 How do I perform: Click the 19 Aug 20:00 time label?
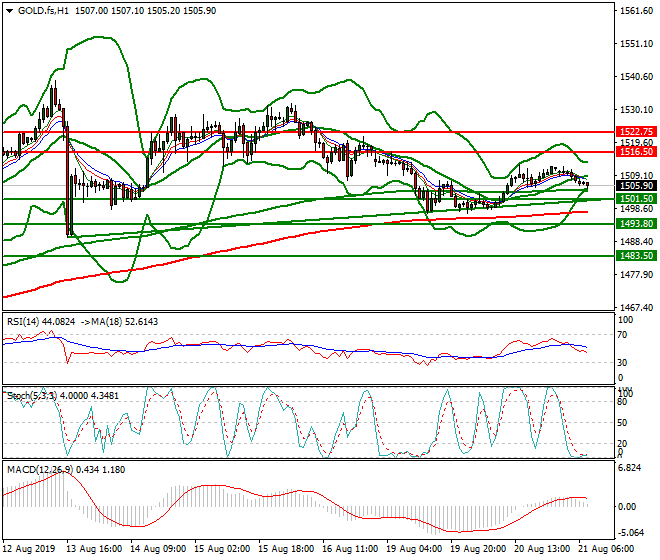point(479,549)
